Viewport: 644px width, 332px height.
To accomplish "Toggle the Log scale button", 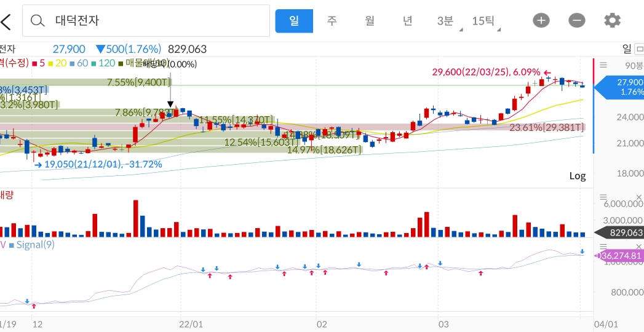I will click(578, 176).
